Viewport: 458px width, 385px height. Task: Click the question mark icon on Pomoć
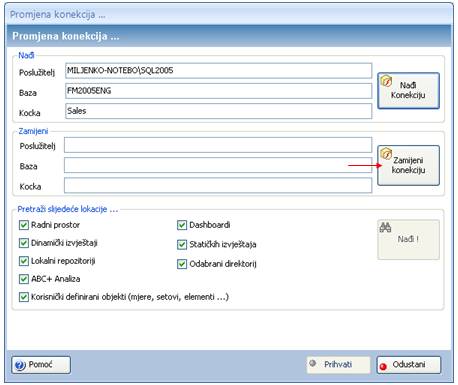pos(20,365)
